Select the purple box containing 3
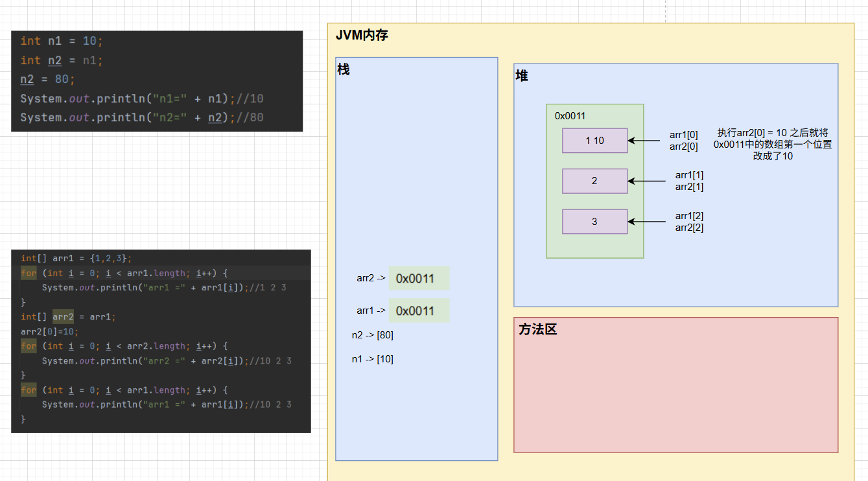The height and width of the screenshot is (481, 868). pyautogui.click(x=594, y=222)
